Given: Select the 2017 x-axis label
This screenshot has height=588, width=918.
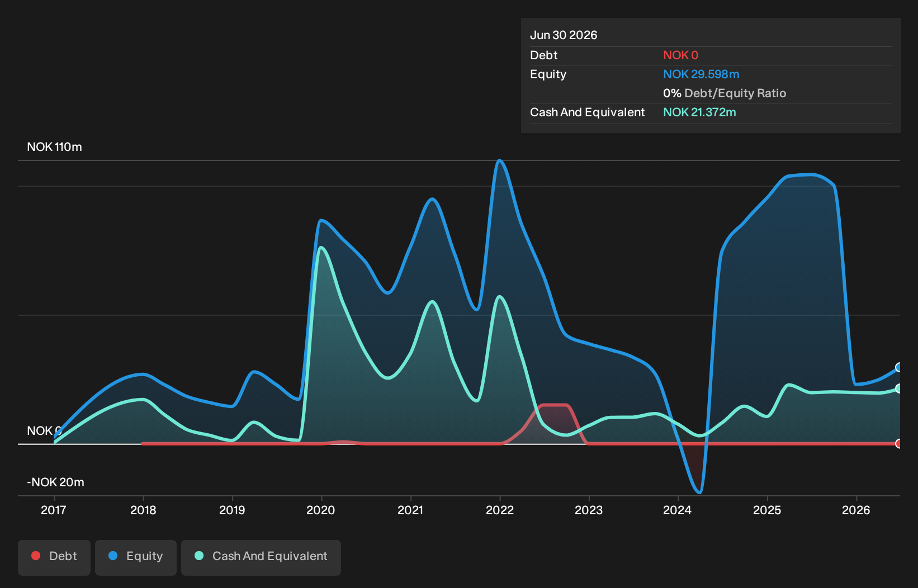Looking at the screenshot, I should pyautogui.click(x=54, y=510).
